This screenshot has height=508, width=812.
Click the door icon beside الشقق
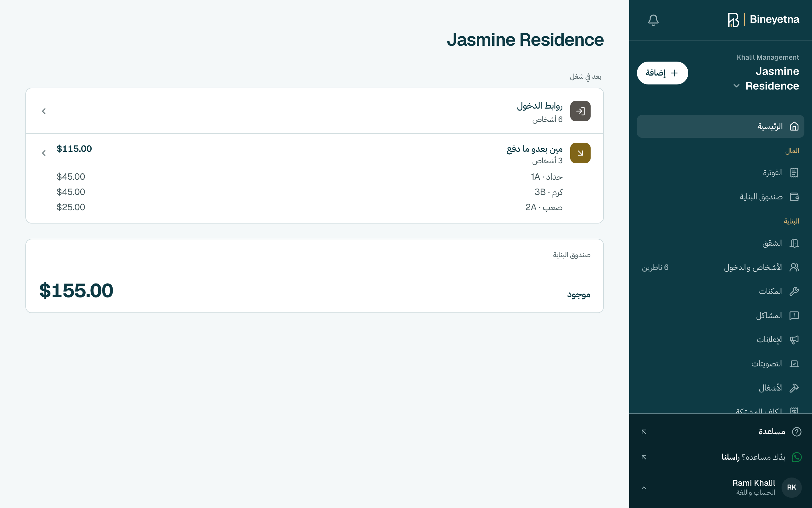pos(794,243)
